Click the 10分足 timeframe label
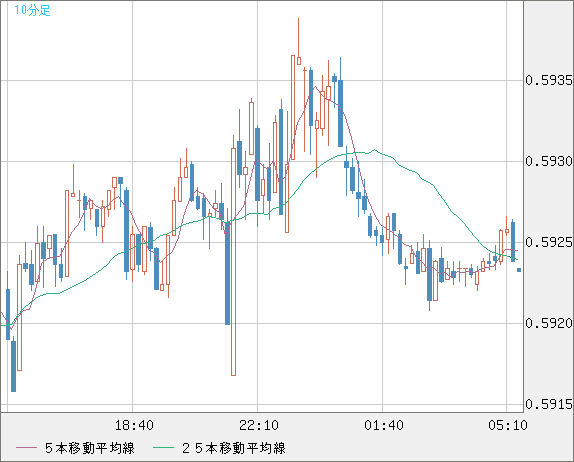The width and height of the screenshot is (574, 462). (32, 10)
